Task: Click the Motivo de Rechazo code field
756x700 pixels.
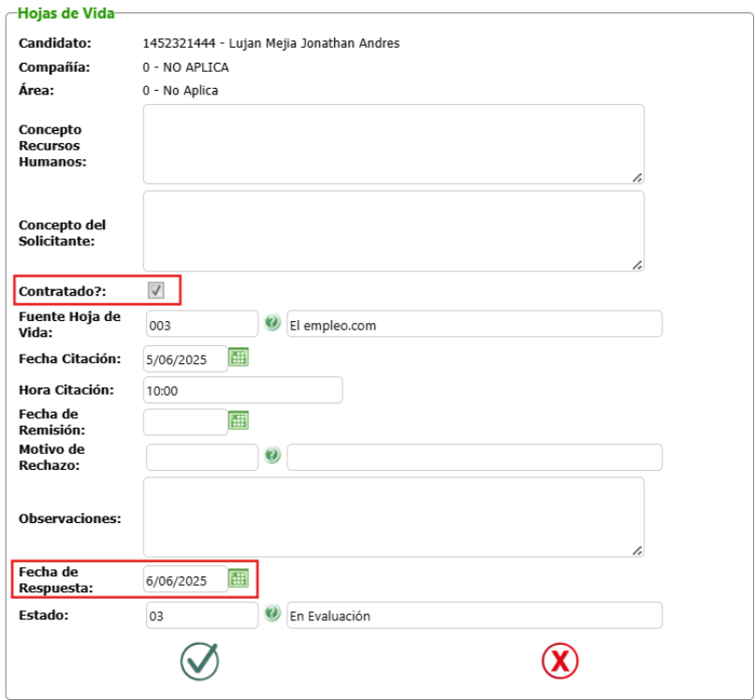Action: [x=201, y=458]
